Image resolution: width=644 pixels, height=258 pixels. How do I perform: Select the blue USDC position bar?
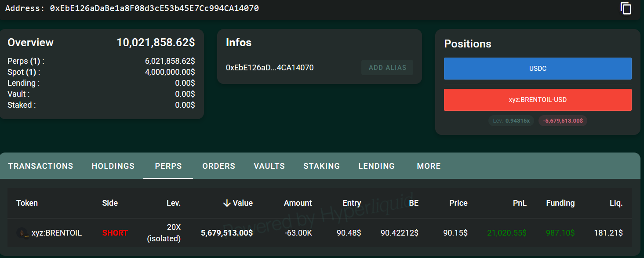coord(538,69)
